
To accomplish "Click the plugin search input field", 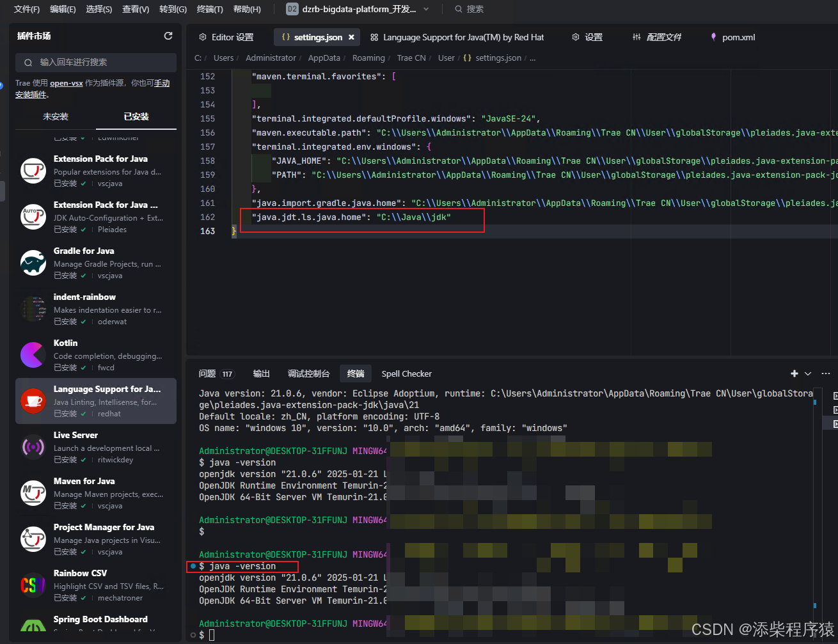I will 96,62.
